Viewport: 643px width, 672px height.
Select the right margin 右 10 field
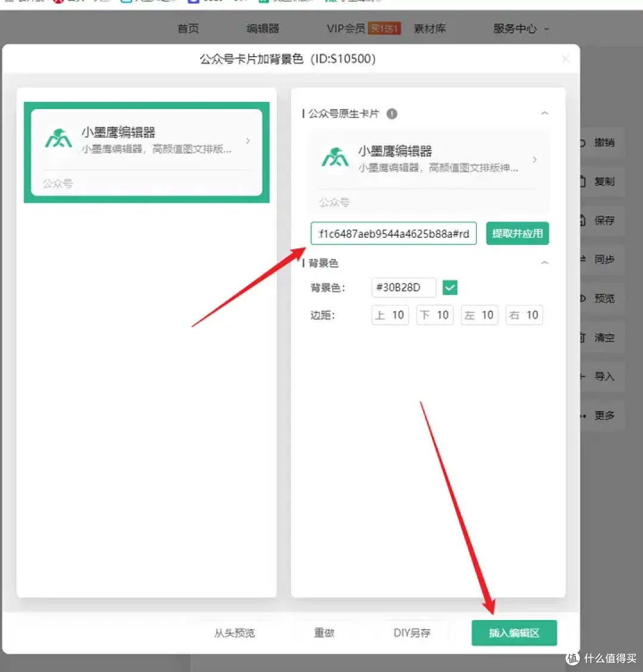coord(524,315)
